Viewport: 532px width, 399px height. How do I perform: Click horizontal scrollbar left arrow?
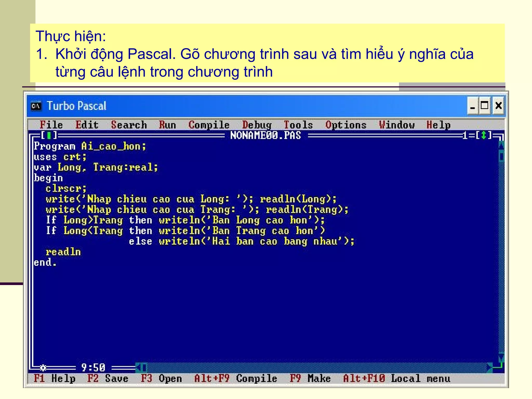pos(138,368)
